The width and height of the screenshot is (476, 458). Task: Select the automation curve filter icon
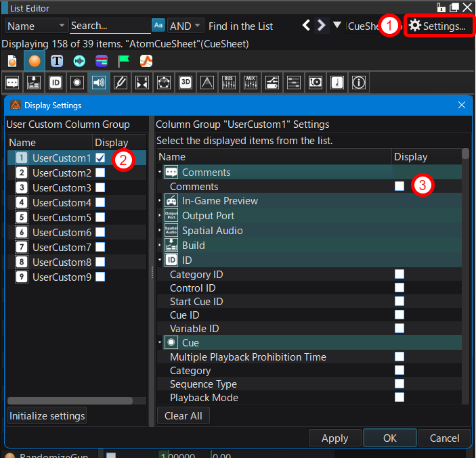[146, 61]
